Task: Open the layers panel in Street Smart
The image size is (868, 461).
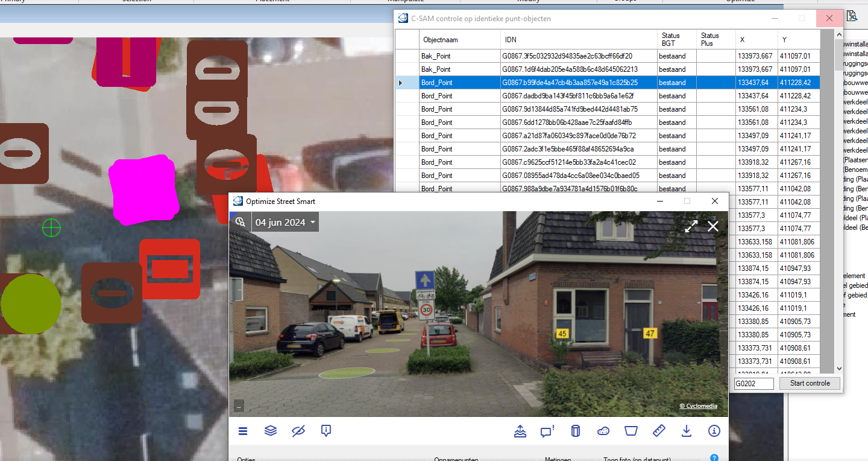Action: (270, 431)
